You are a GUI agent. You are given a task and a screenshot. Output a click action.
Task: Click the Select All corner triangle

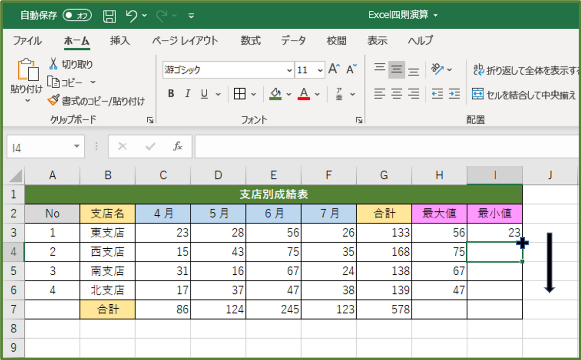point(15,176)
